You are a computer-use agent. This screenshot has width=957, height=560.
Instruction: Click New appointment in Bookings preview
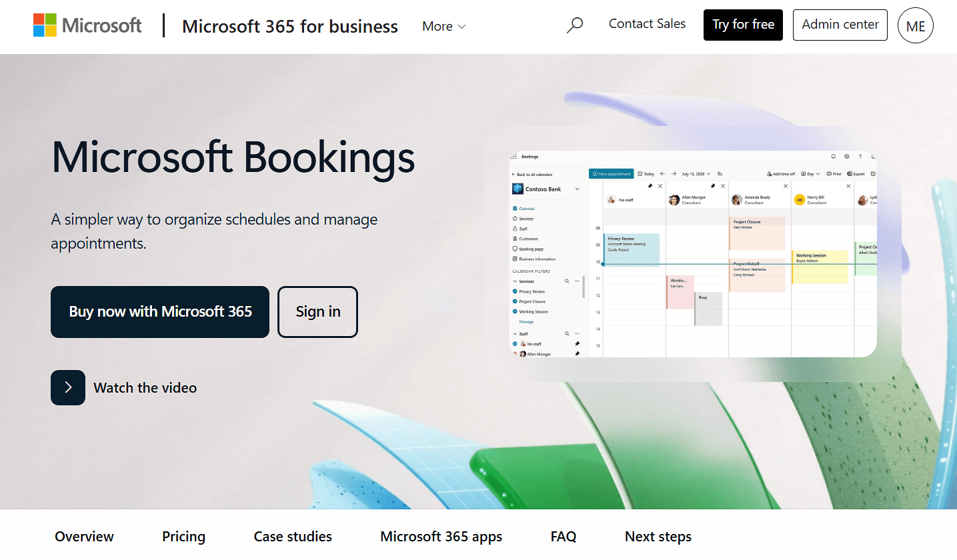(612, 174)
